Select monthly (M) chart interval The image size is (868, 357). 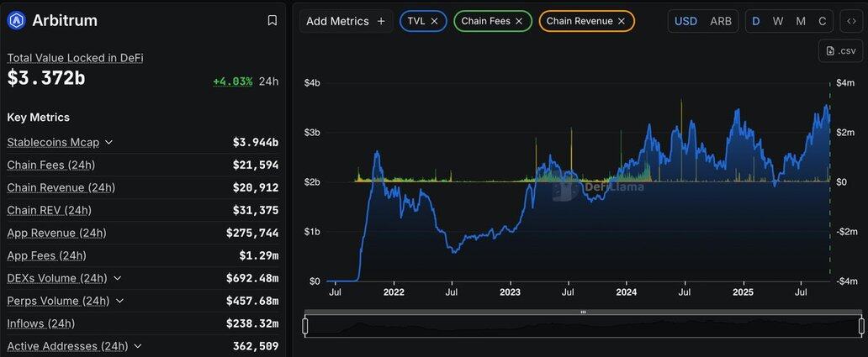800,21
